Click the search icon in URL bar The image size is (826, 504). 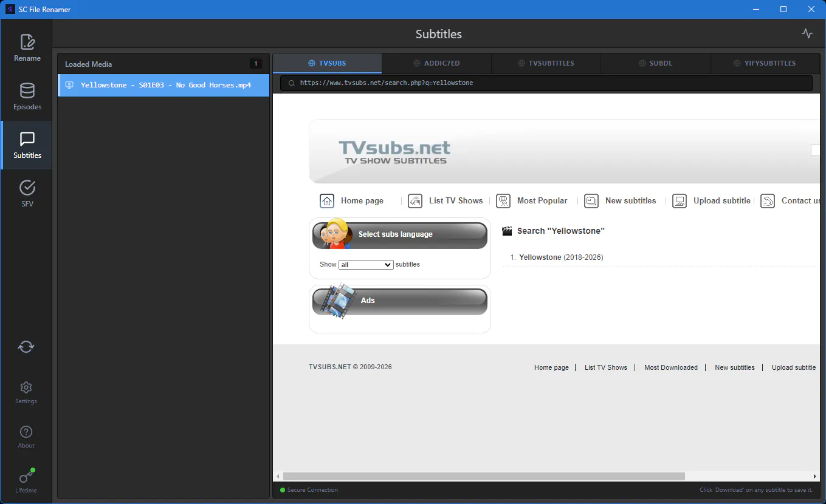point(292,83)
